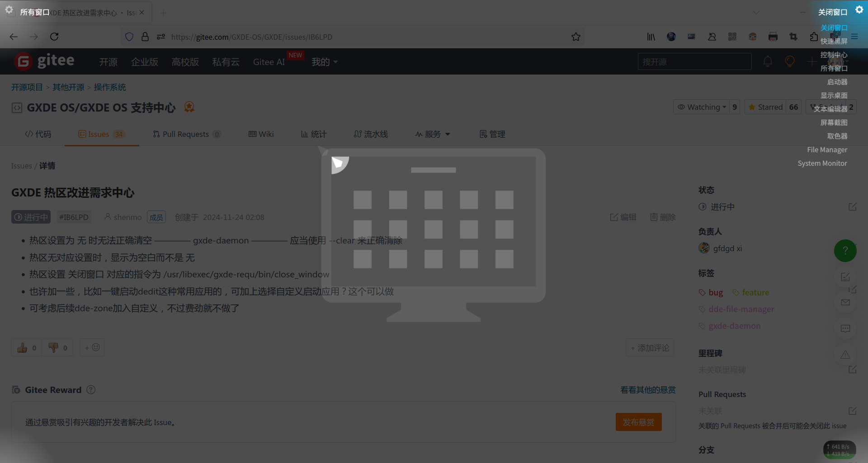Choose 屏幕截图 in the hot corner list

click(834, 122)
